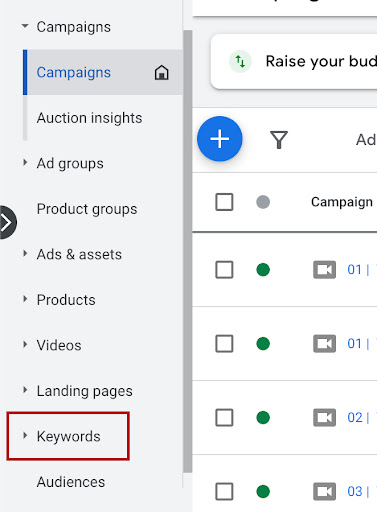Click the green status dot of second 01 campaign
Screen dimensions: 377x512
point(263,343)
